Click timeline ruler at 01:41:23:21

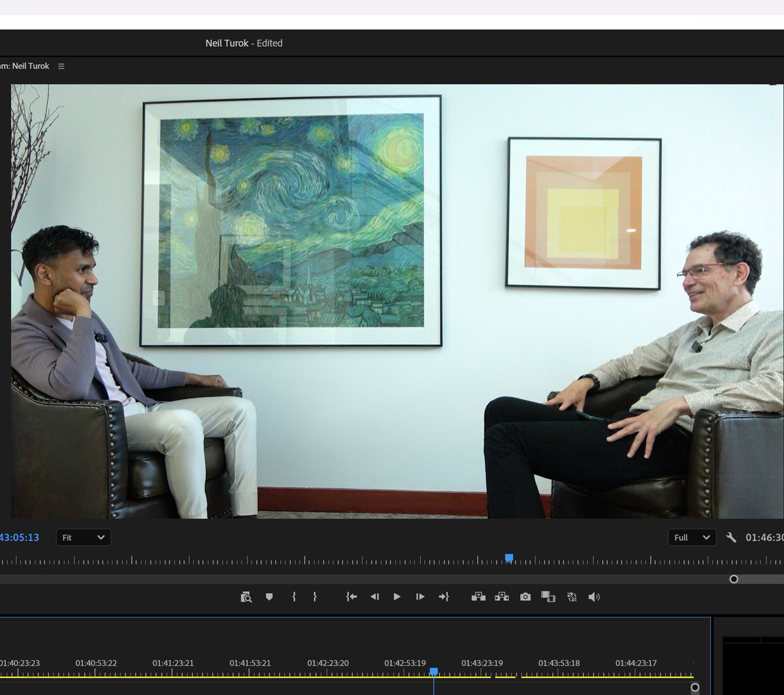pos(173,663)
